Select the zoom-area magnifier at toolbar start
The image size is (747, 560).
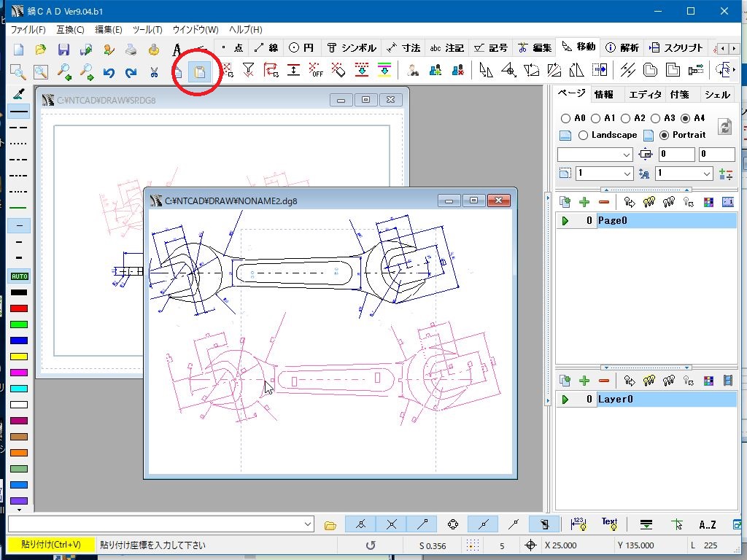18,72
